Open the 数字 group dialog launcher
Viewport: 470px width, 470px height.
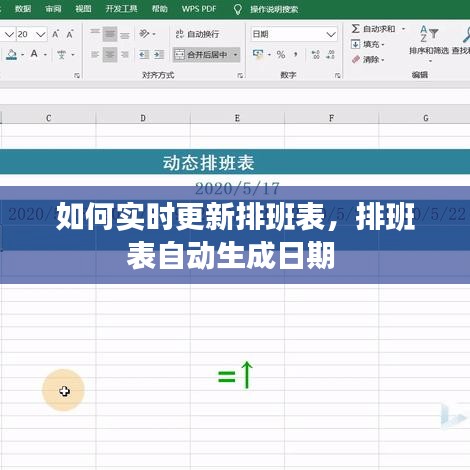(337, 76)
